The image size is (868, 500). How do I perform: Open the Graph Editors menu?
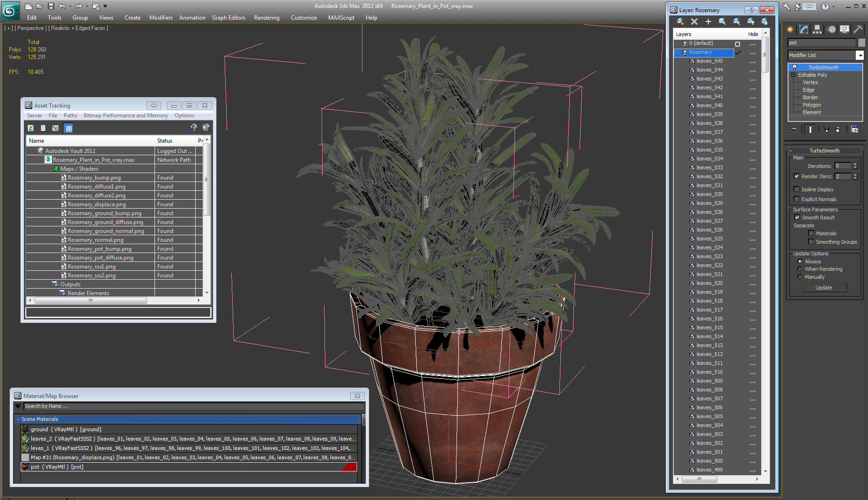coord(228,18)
